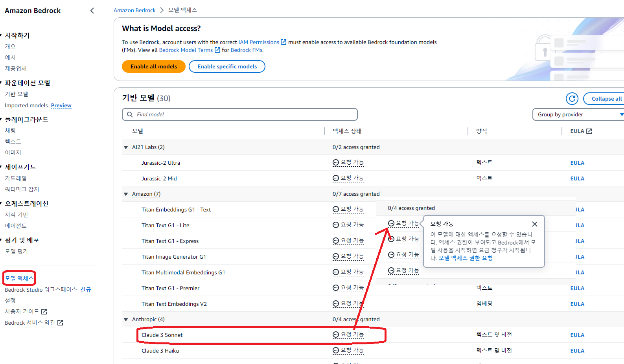
Task: Click the external link icon next to 사용자 가이드
Action: 44,312
